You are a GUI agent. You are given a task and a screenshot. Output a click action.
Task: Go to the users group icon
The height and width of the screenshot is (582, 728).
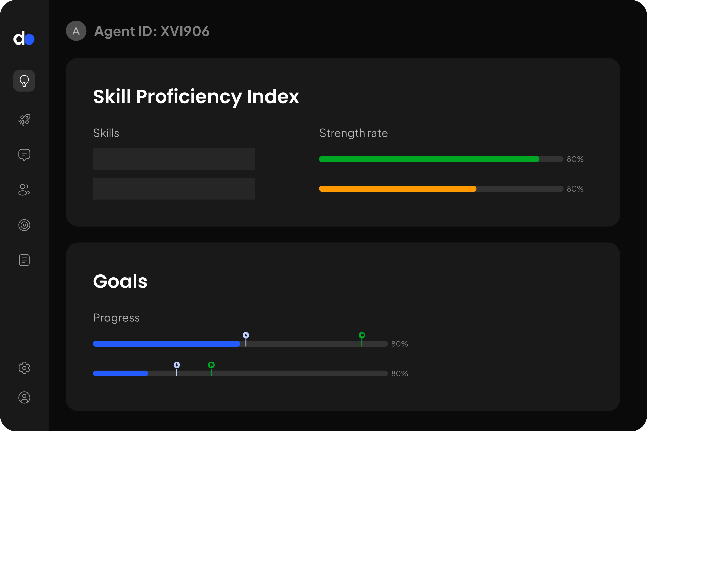pyautogui.click(x=24, y=190)
